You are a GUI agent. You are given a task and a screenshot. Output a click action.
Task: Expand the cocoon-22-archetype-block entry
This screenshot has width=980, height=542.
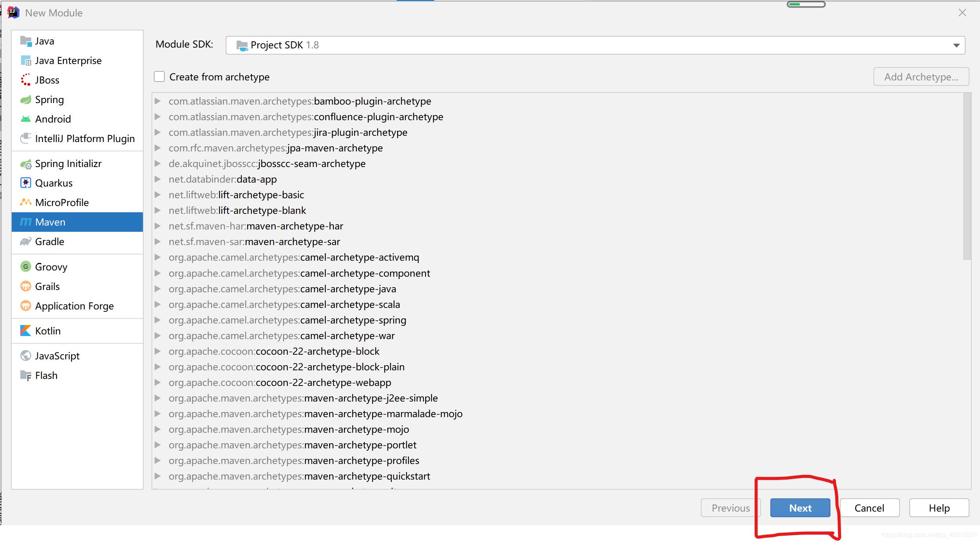click(x=158, y=351)
